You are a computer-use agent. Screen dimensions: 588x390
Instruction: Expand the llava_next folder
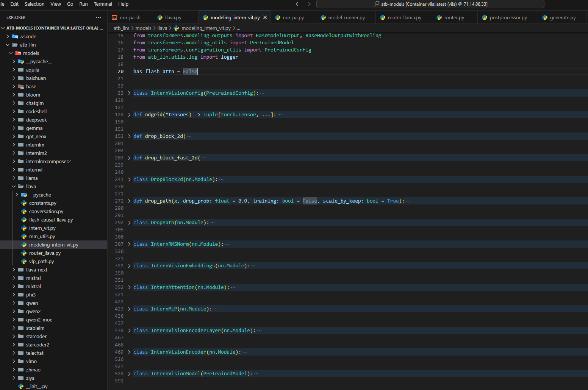(14, 270)
